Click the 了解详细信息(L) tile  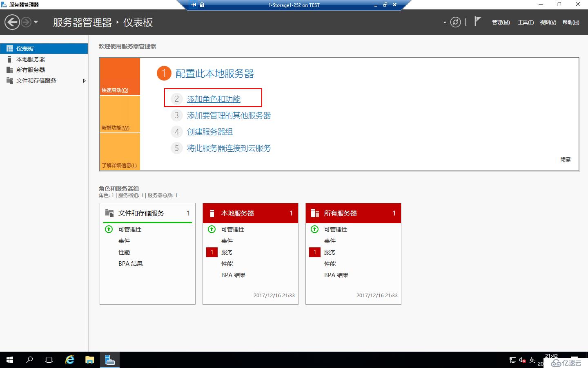coord(120,152)
